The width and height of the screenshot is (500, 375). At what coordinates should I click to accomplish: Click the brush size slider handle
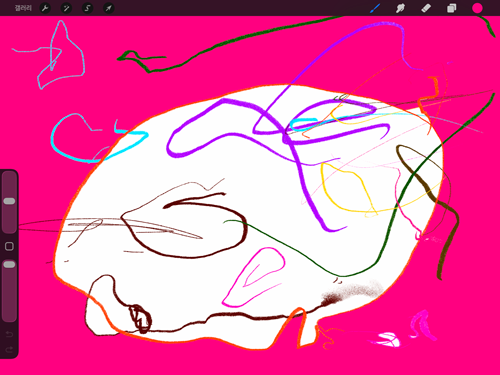point(9,201)
